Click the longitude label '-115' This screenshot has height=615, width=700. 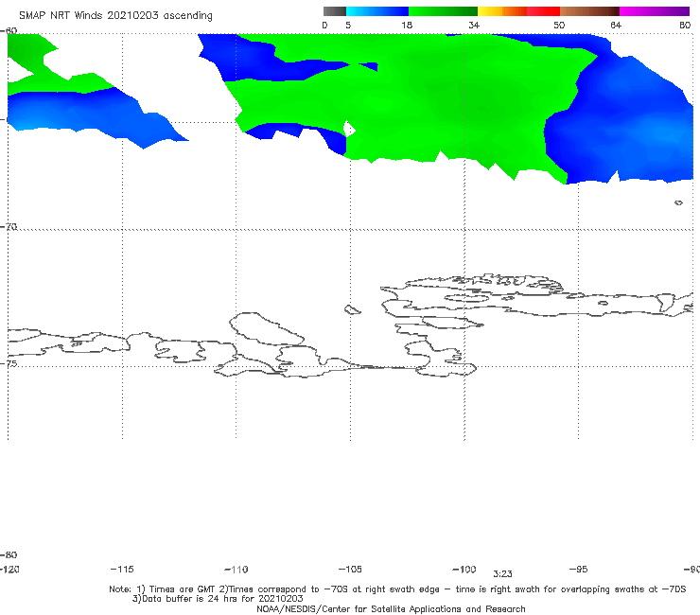(122, 569)
